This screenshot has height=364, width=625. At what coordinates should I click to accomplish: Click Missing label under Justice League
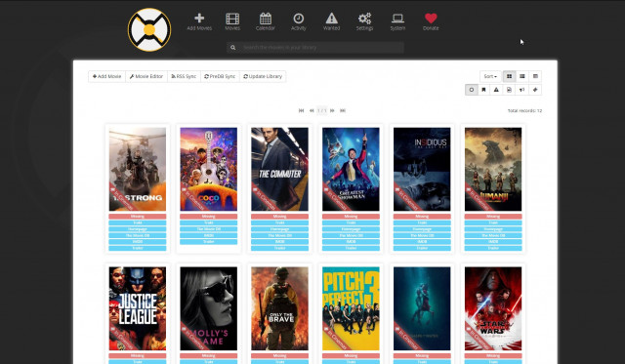click(x=138, y=356)
